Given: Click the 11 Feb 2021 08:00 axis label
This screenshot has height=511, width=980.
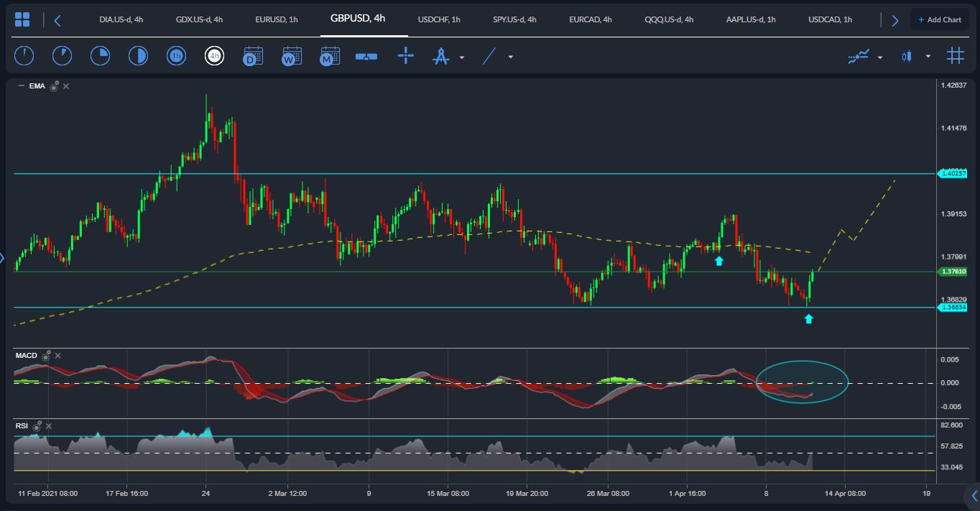Looking at the screenshot, I should (47, 494).
